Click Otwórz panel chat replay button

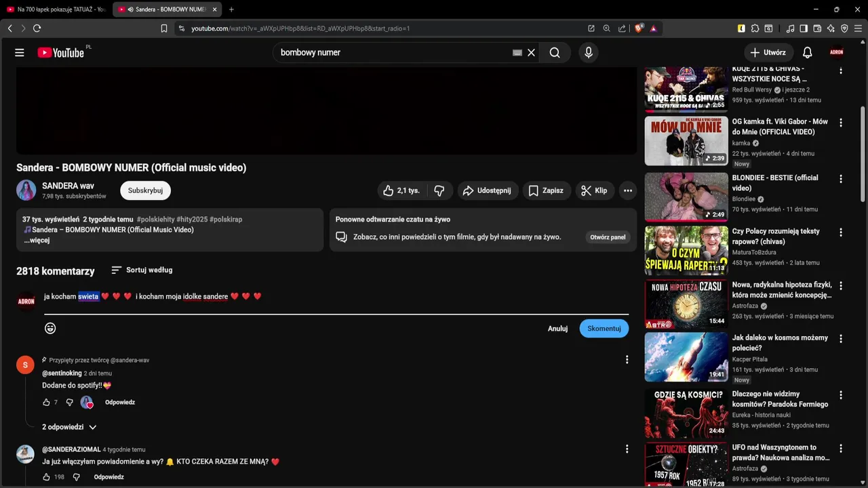(608, 237)
